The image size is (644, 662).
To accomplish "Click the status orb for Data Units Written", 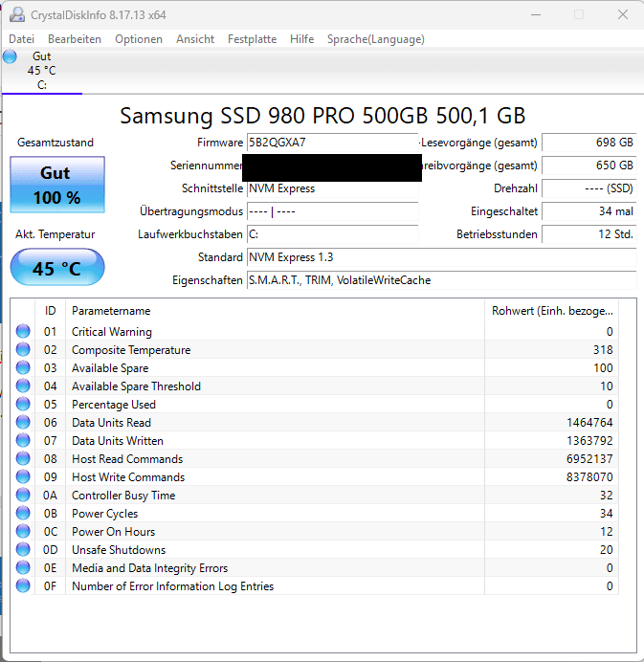I will point(23,440).
